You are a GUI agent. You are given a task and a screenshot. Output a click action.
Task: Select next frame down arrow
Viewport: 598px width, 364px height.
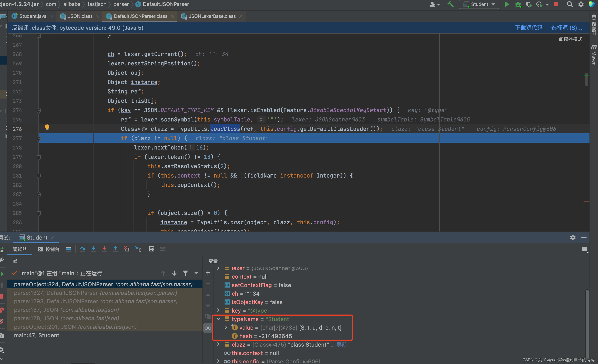tap(174, 273)
